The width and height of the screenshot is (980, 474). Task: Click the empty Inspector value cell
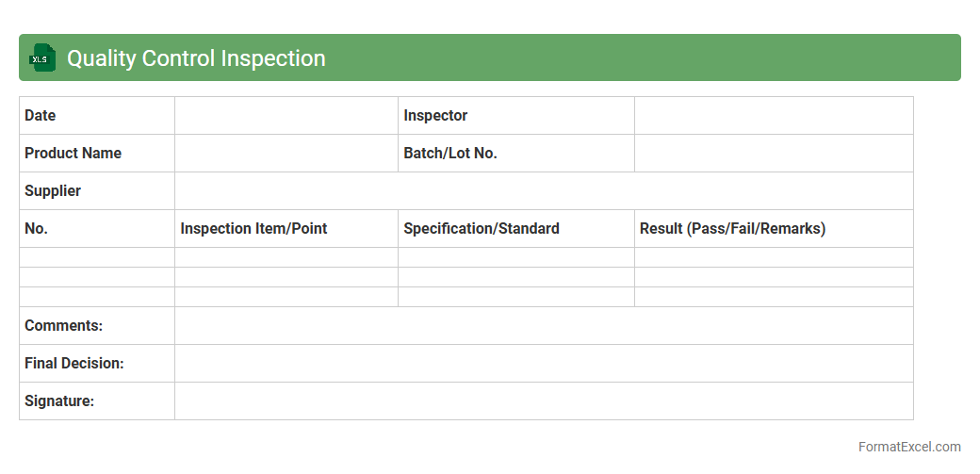774,116
